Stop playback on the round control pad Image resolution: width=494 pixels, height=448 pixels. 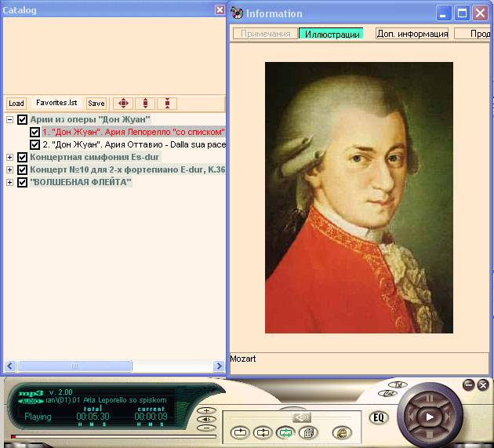pos(430,435)
